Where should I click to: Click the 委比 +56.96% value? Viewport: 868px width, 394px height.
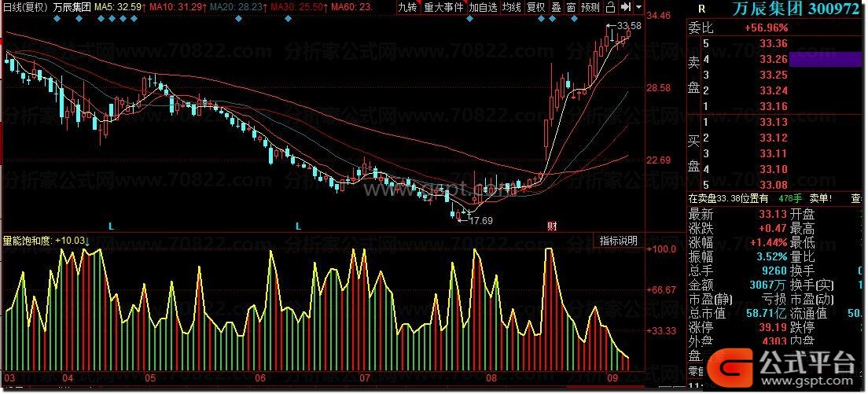click(x=766, y=28)
